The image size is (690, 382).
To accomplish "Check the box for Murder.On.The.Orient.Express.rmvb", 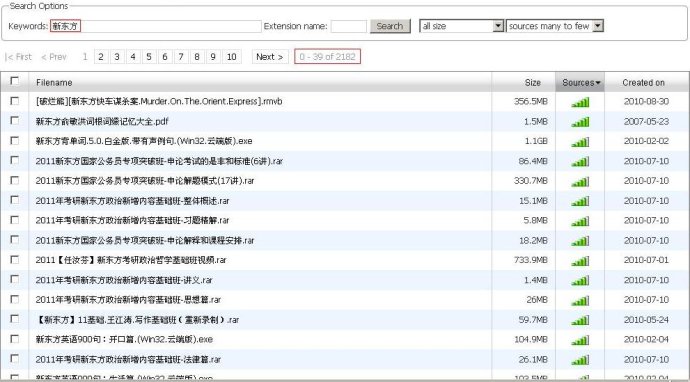I will pos(15,101).
